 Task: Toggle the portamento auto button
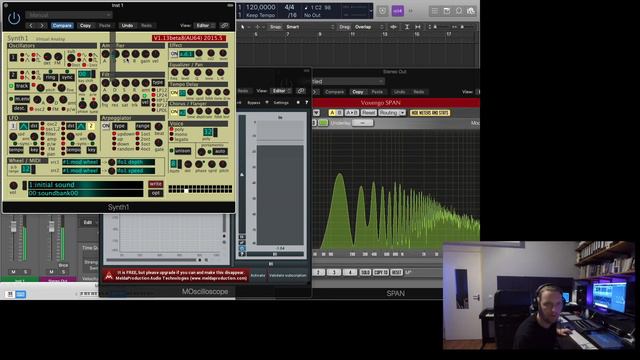click(220, 151)
